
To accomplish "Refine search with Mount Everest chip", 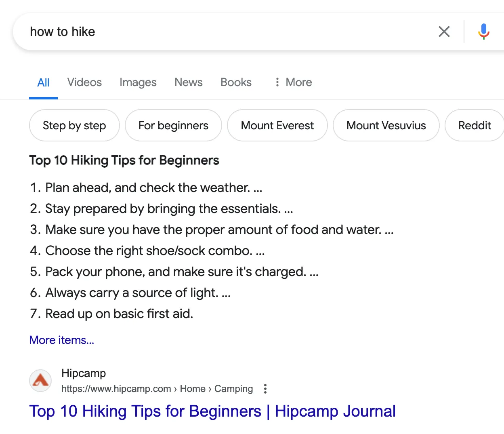I will 277,126.
